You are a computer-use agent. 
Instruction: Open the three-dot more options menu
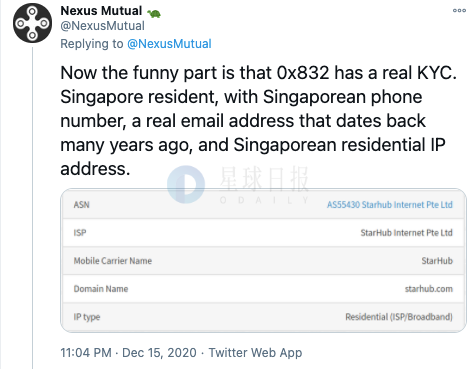pos(459,10)
